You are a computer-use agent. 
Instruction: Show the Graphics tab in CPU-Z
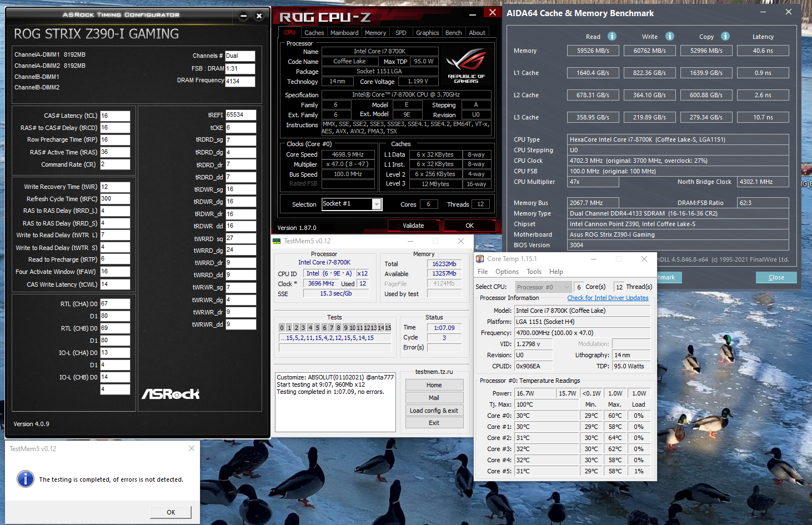point(428,33)
